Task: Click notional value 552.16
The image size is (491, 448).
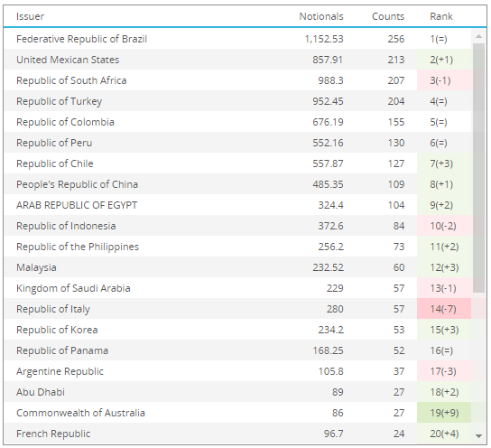Action: 328,143
